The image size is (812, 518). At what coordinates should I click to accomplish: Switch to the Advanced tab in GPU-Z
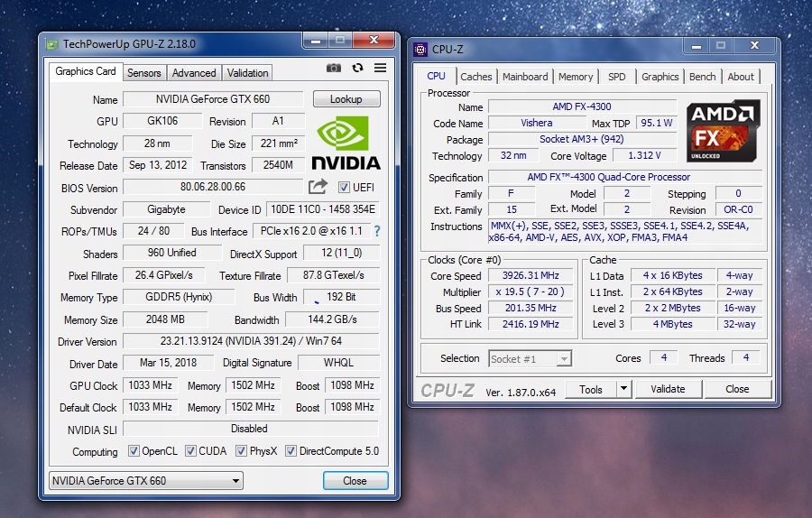pos(194,73)
